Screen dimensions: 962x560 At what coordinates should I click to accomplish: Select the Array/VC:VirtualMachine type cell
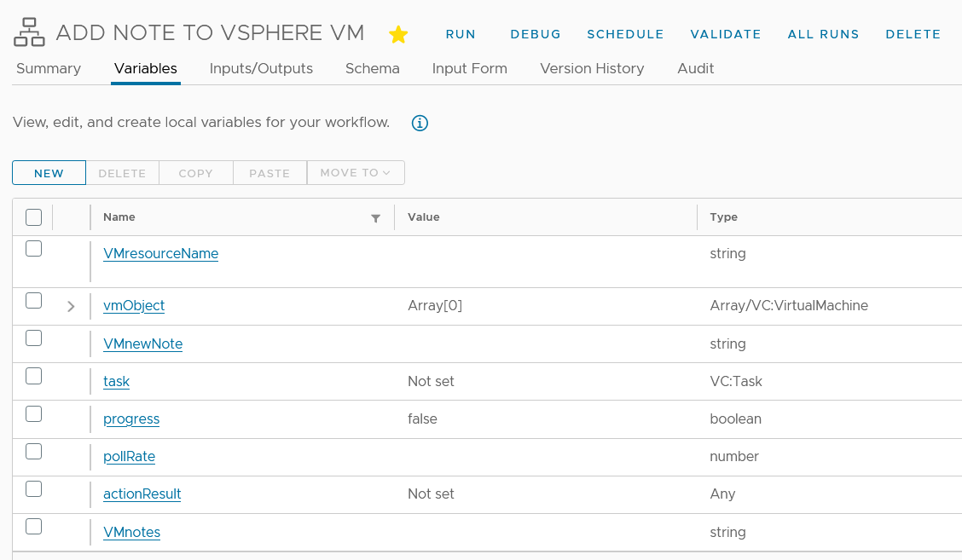pyautogui.click(x=789, y=305)
